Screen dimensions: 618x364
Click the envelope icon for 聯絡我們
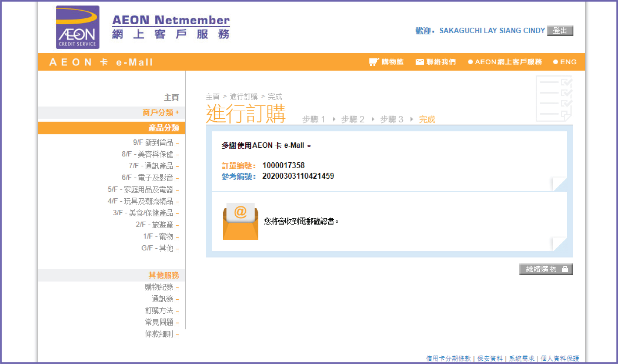pyautogui.click(x=419, y=62)
